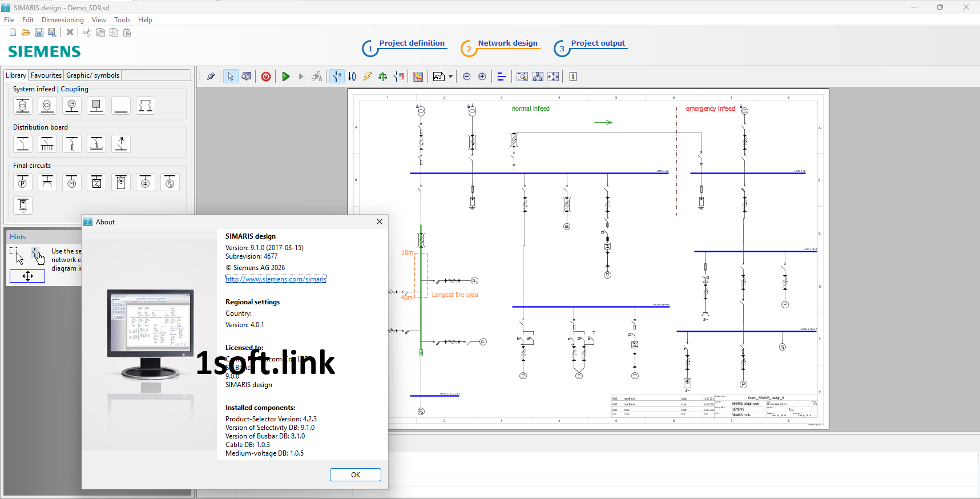Click the zoom-to-selection magnifier icon
The height and width of the screenshot is (499, 980).
click(522, 77)
